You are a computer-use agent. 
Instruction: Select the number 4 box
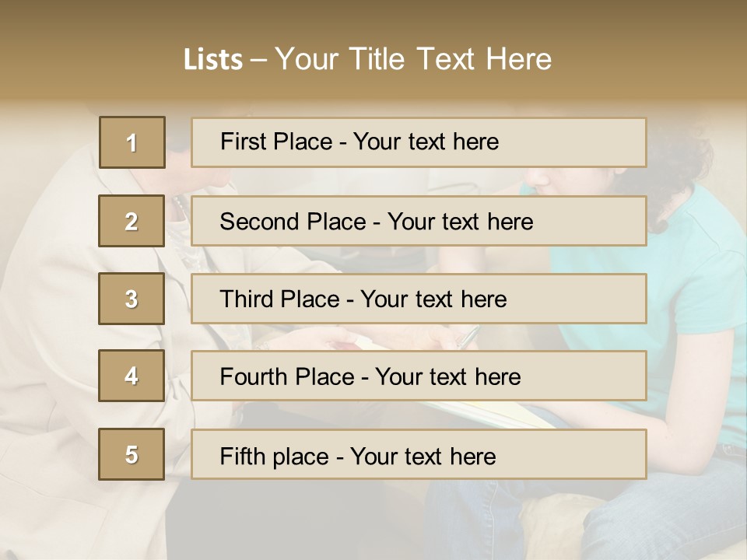point(132,376)
